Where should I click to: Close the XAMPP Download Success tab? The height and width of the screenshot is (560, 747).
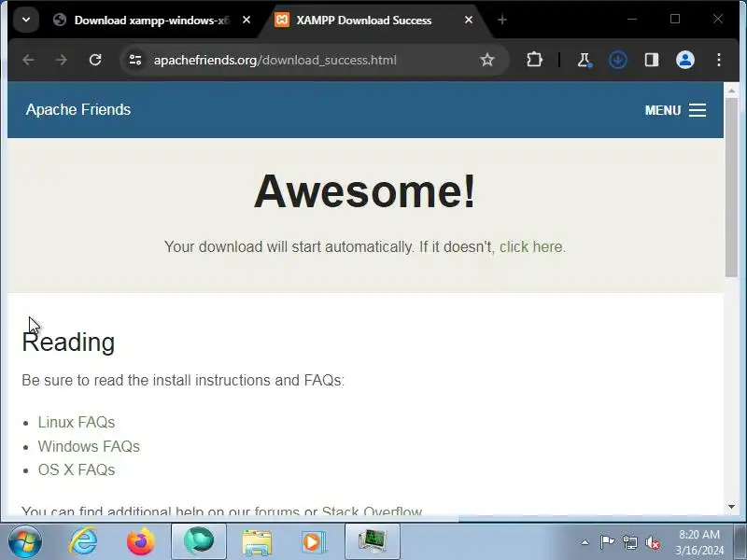pyautogui.click(x=469, y=20)
